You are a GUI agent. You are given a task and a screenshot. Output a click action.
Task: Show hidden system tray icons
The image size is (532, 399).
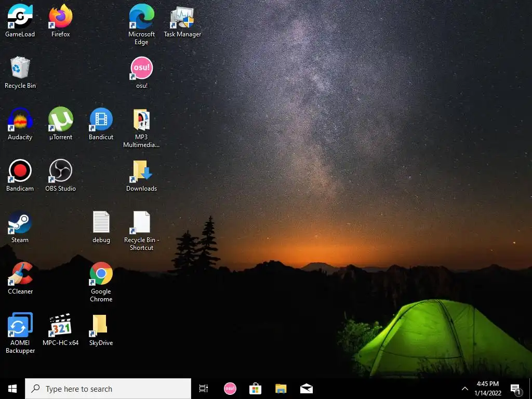[x=465, y=389]
